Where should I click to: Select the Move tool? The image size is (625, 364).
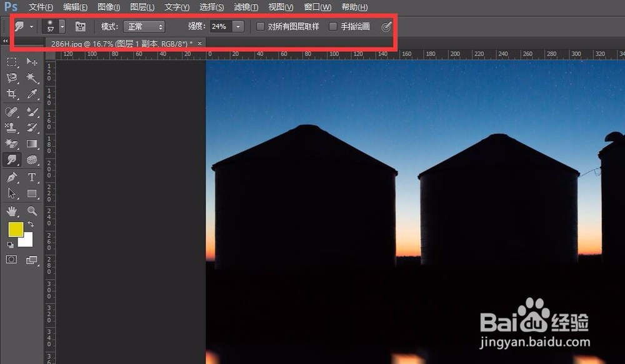[x=32, y=62]
